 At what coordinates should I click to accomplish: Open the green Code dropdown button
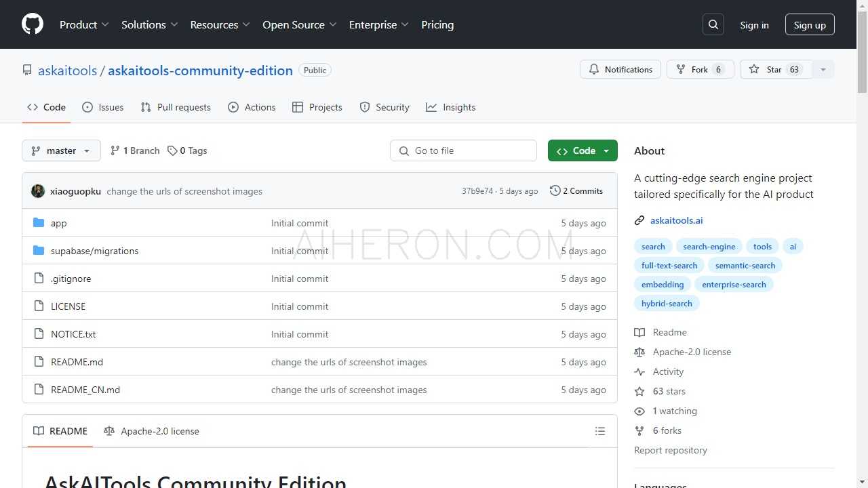pos(583,150)
